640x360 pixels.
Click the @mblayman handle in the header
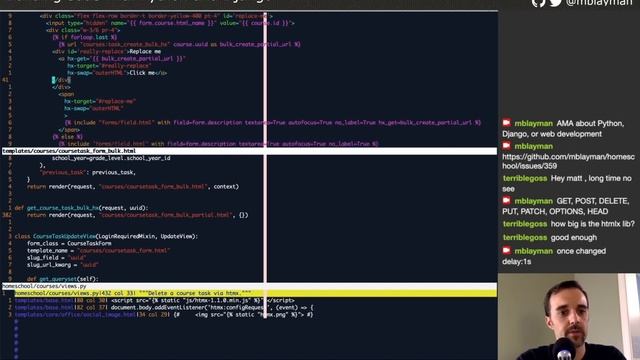click(599, 3)
